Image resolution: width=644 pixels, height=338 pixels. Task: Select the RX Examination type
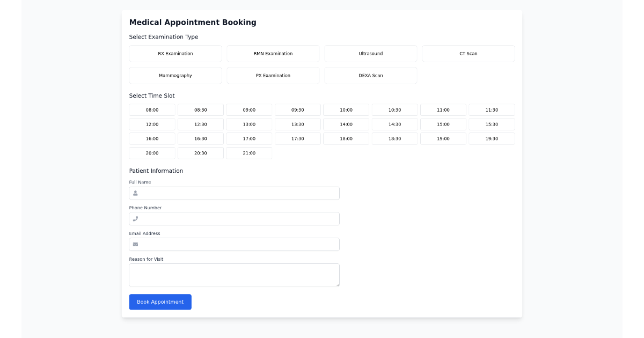tap(175, 53)
